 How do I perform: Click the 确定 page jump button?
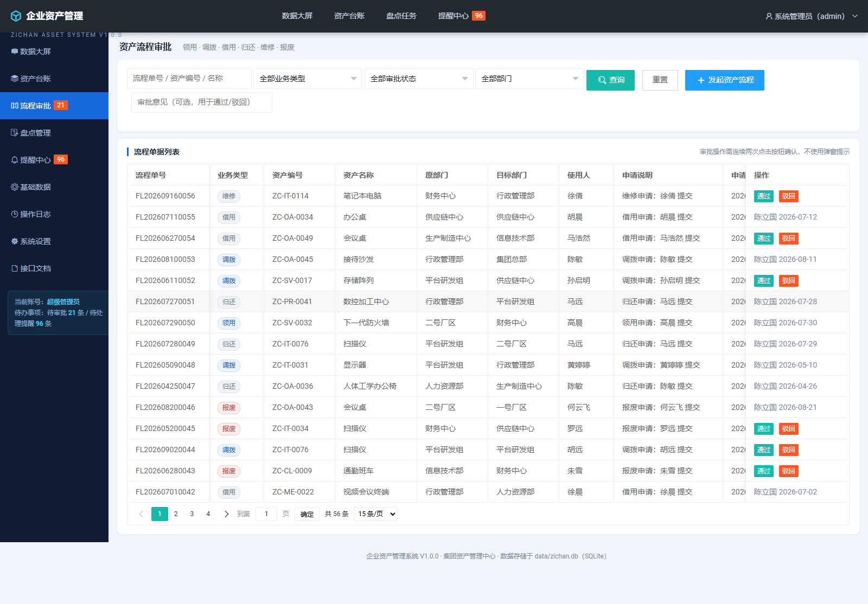pyautogui.click(x=307, y=514)
